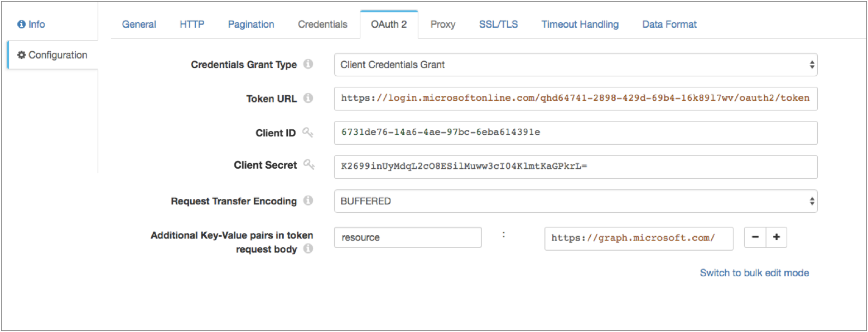Select the Data Format tab

(x=669, y=24)
